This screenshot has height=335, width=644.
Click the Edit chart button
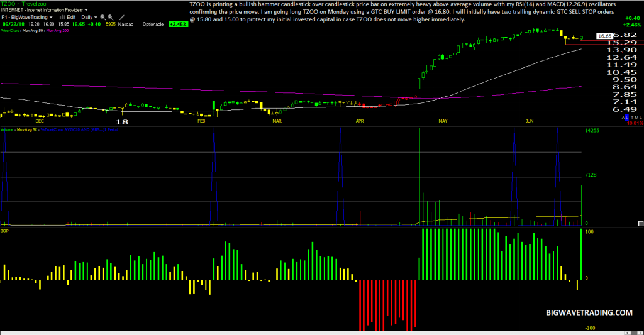point(71,17)
